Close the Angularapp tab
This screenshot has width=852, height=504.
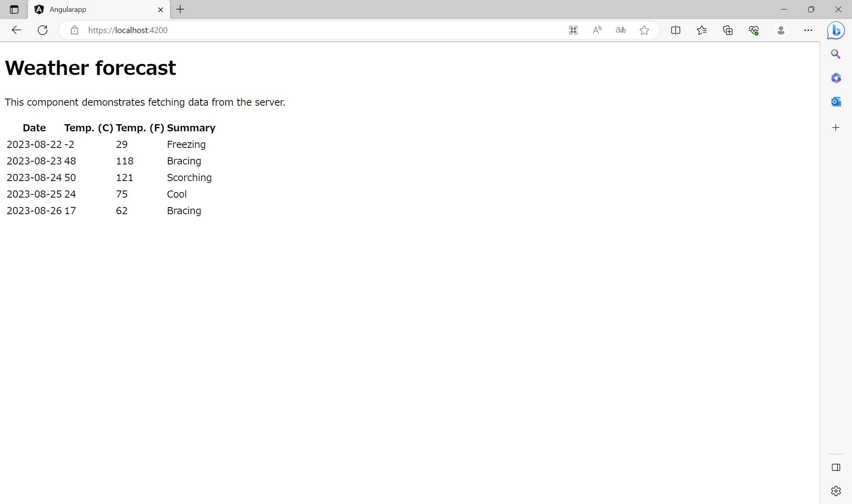click(161, 9)
